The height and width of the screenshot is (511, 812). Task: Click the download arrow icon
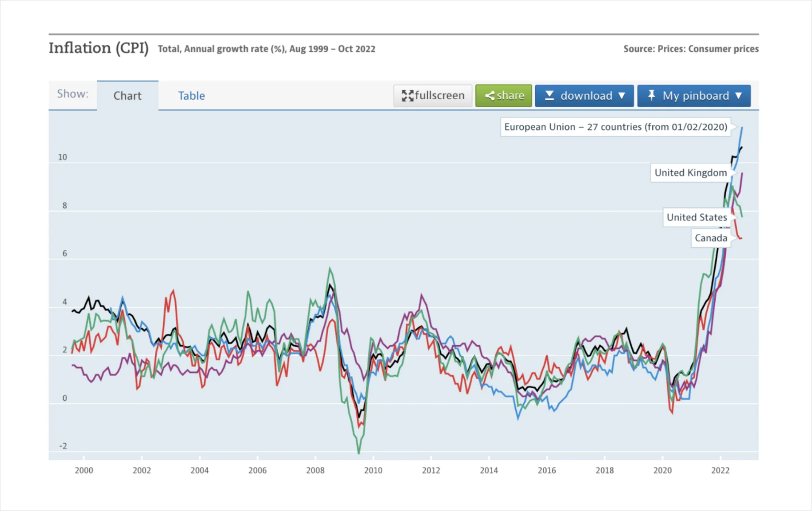click(549, 95)
